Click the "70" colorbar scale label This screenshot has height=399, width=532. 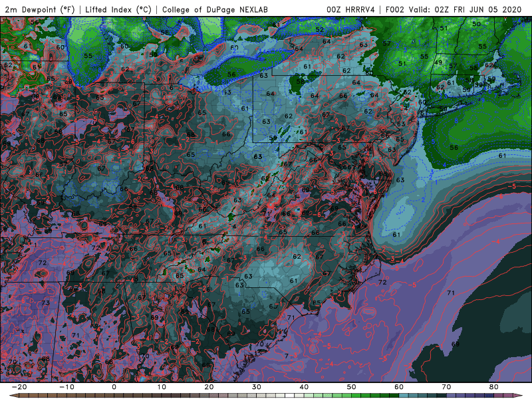(446, 387)
